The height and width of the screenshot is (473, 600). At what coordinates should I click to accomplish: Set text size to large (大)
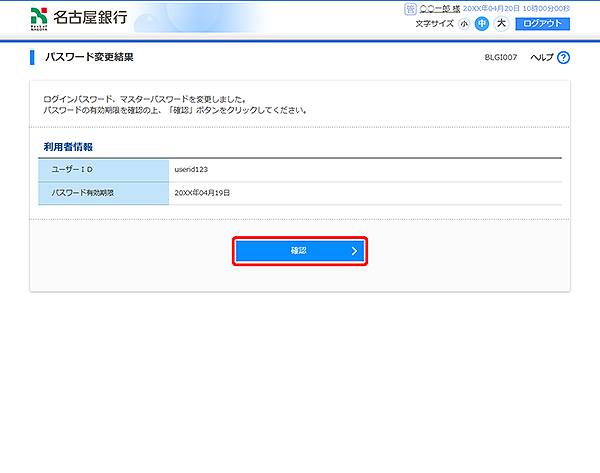[501, 24]
